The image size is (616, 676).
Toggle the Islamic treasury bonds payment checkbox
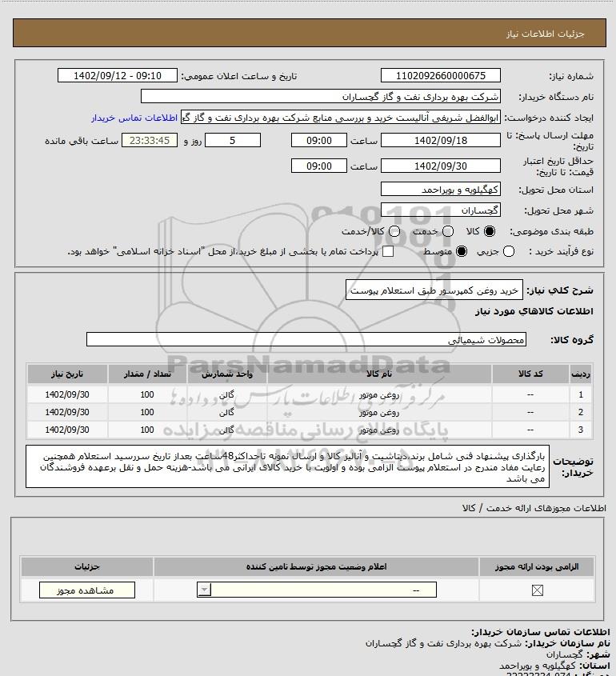point(388,251)
